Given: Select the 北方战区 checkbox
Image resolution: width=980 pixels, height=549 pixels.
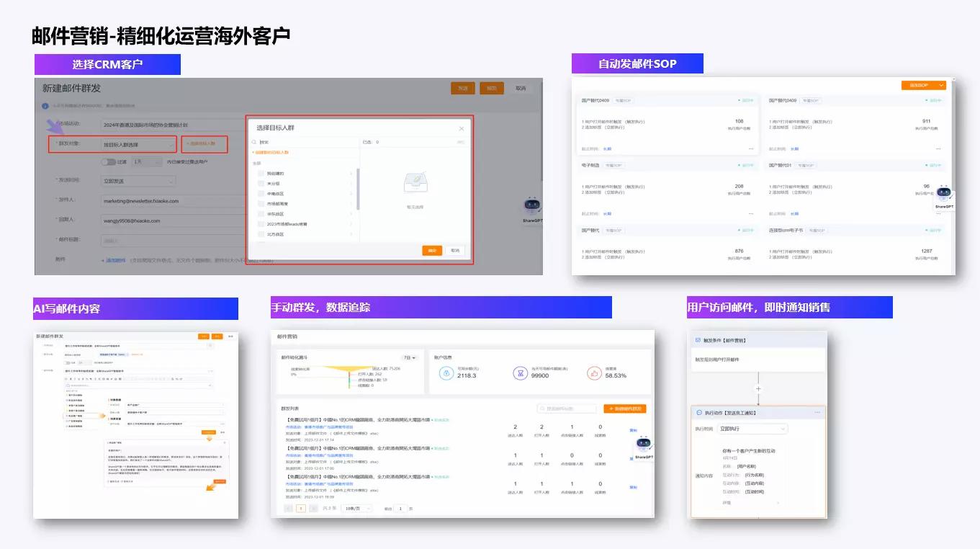Looking at the screenshot, I should [x=261, y=234].
